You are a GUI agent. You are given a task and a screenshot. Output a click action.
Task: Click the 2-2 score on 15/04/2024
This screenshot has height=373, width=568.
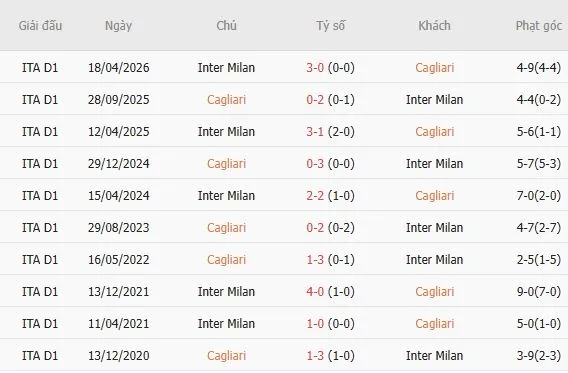(315, 196)
